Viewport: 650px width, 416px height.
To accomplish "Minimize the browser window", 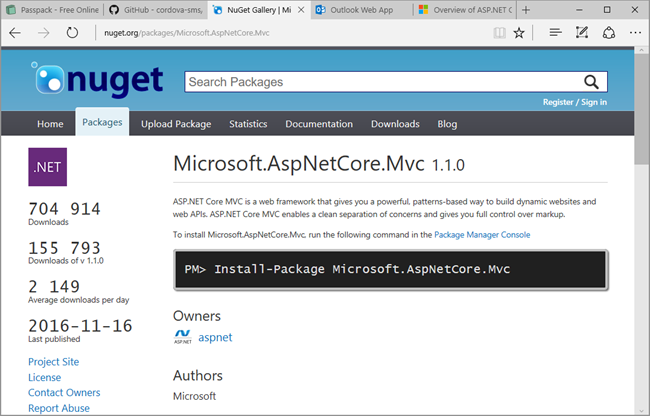I will coord(579,10).
